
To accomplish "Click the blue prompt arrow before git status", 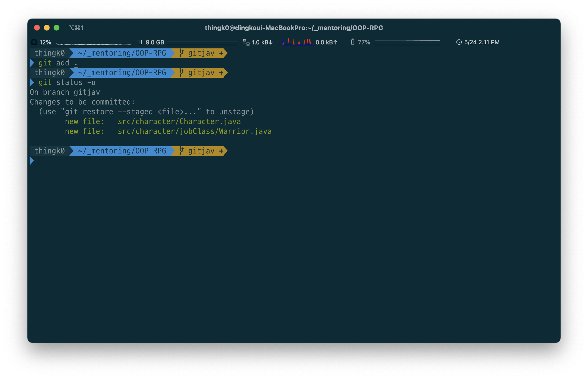I will (x=32, y=82).
